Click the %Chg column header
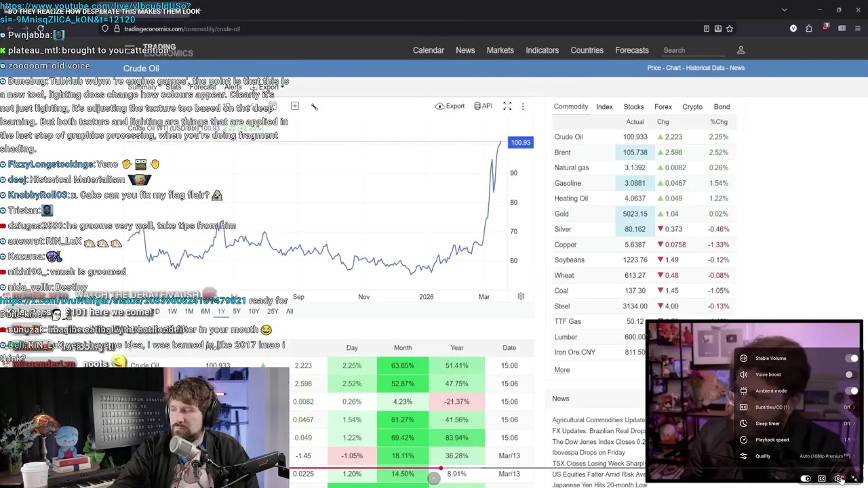868x488 pixels. pyautogui.click(x=719, y=122)
